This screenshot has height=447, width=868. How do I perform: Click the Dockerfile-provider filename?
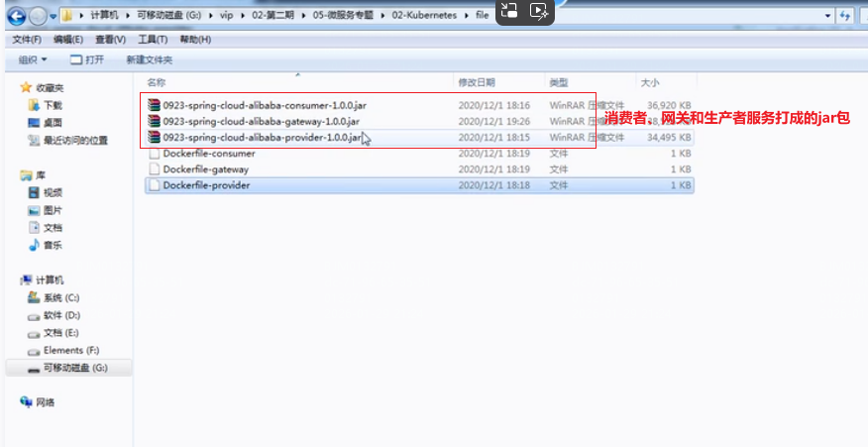click(206, 185)
